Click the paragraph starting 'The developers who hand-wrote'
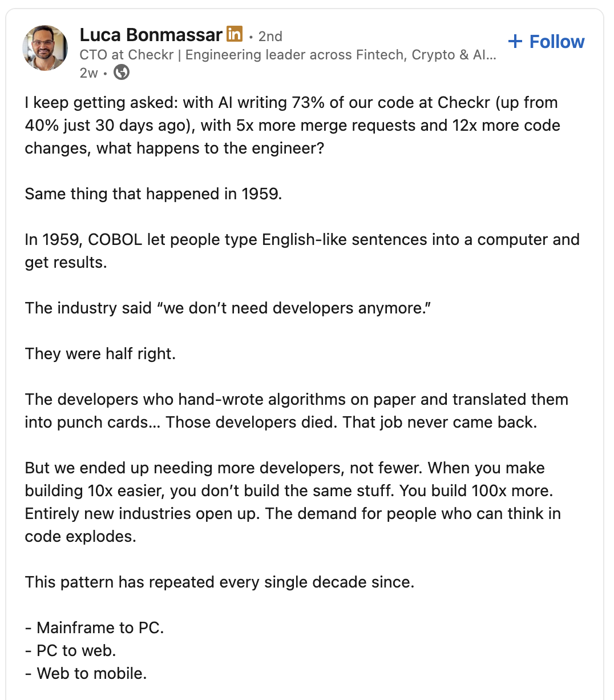This screenshot has width=614, height=700. coord(296,411)
